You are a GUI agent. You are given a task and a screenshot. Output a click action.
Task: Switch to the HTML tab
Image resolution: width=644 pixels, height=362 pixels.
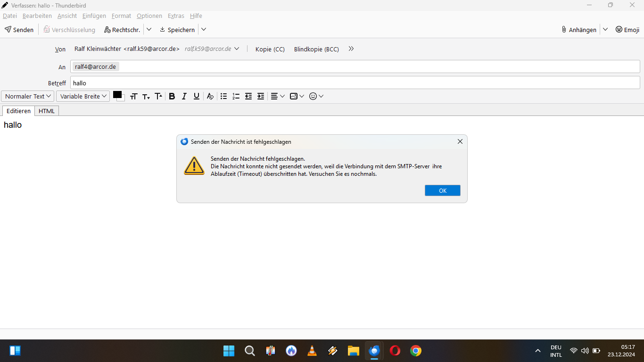pyautogui.click(x=47, y=111)
